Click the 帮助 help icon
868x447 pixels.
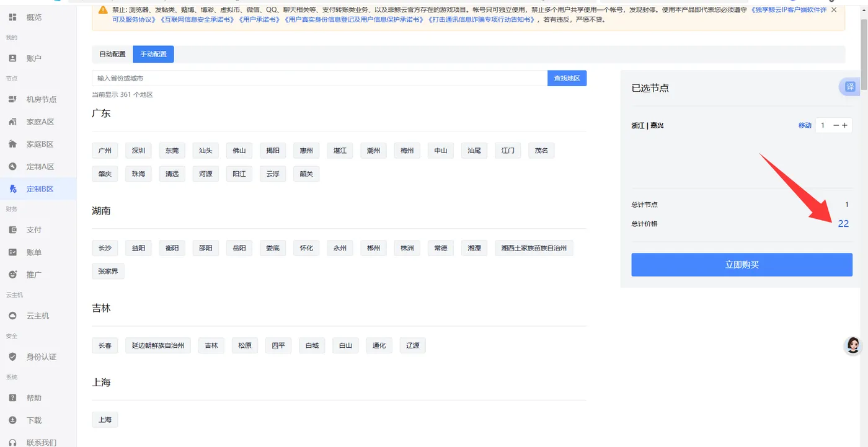click(12, 397)
